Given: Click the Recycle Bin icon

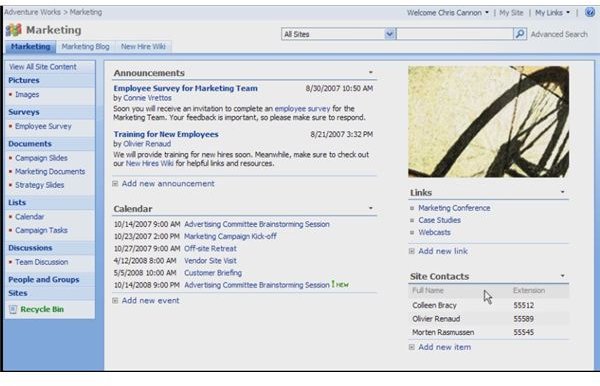Looking at the screenshot, I should [13, 309].
